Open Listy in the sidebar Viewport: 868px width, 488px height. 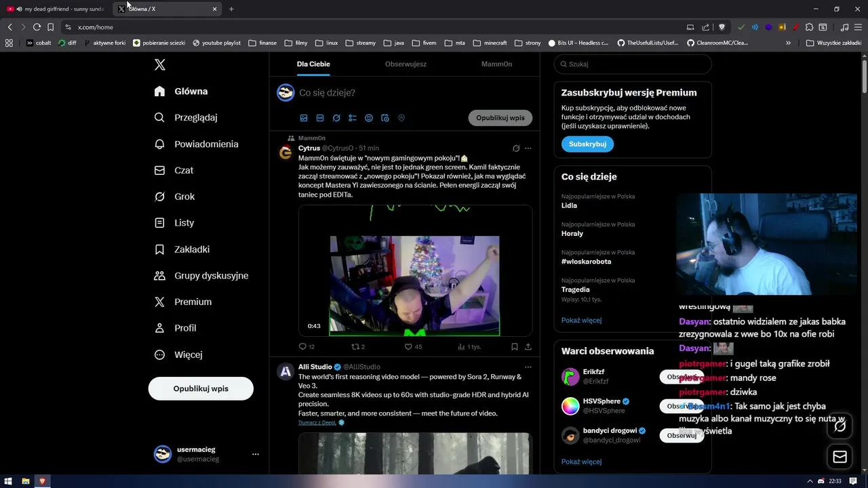click(x=174, y=223)
